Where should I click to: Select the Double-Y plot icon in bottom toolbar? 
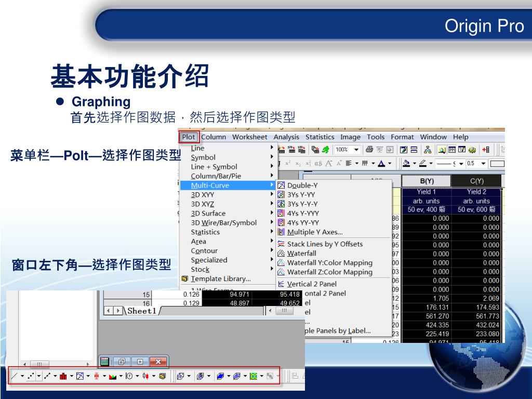tap(79, 376)
